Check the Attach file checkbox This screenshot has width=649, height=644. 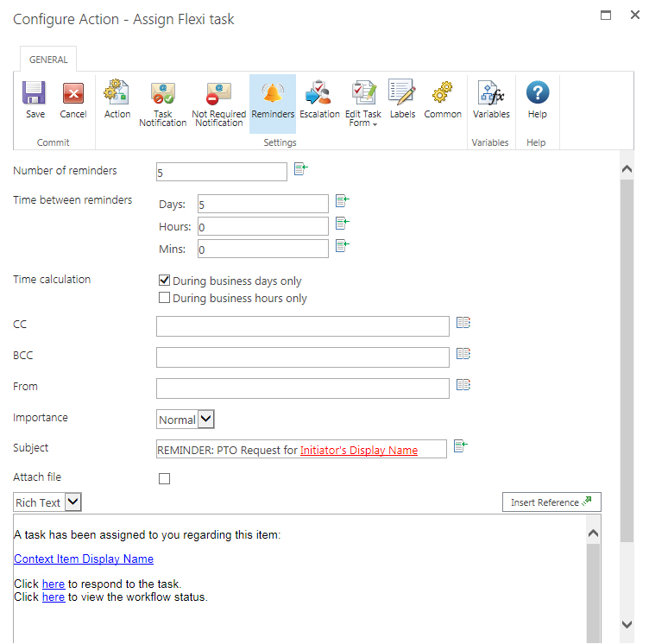[165, 478]
